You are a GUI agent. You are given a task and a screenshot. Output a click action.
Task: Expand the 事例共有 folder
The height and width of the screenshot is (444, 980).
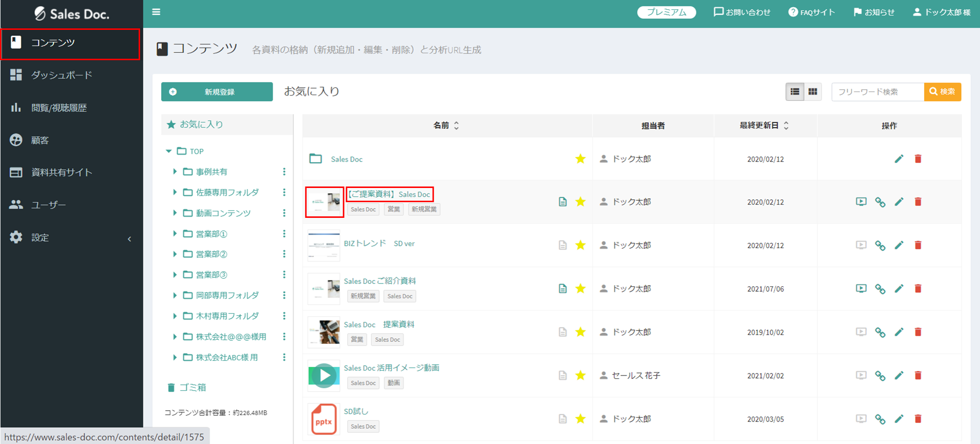click(x=175, y=172)
